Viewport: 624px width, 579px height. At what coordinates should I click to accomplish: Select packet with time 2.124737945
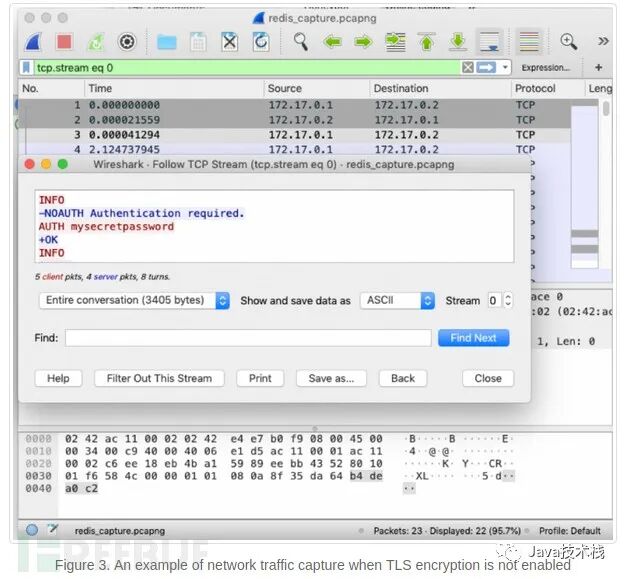click(294, 150)
